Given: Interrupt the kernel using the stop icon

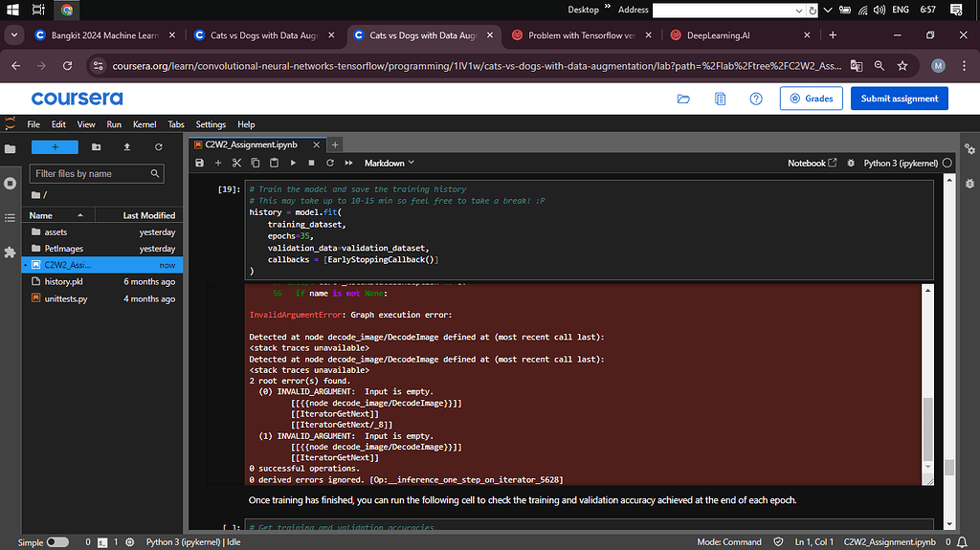Looking at the screenshot, I should click(x=311, y=164).
